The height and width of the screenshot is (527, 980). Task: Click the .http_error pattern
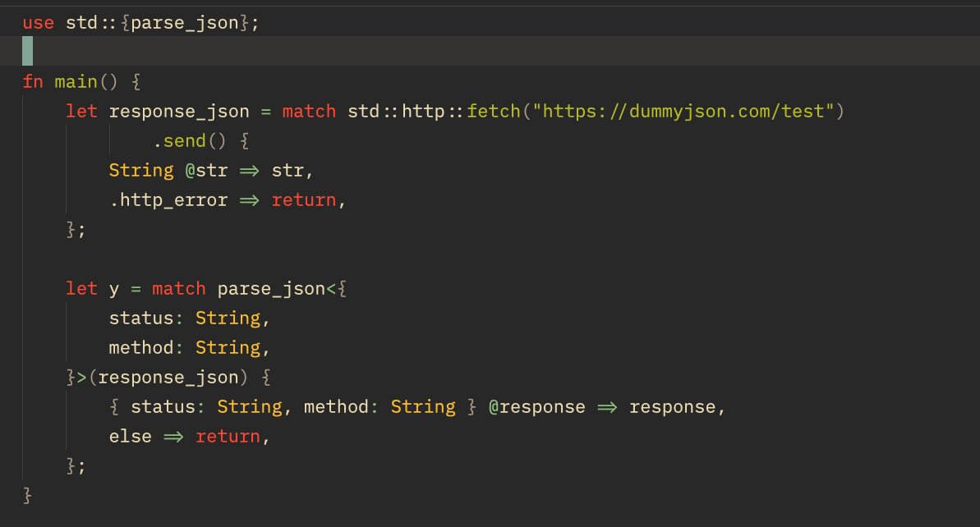point(168,200)
